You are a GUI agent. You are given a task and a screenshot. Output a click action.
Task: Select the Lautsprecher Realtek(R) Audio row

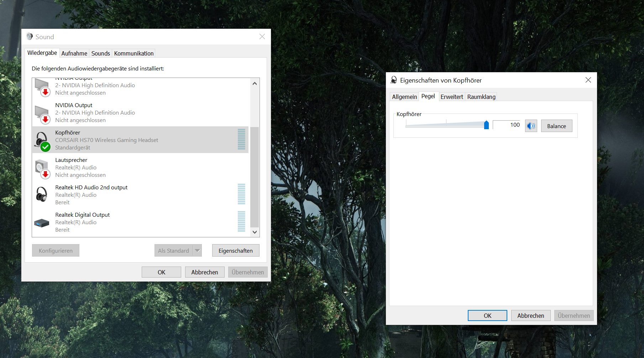140,167
